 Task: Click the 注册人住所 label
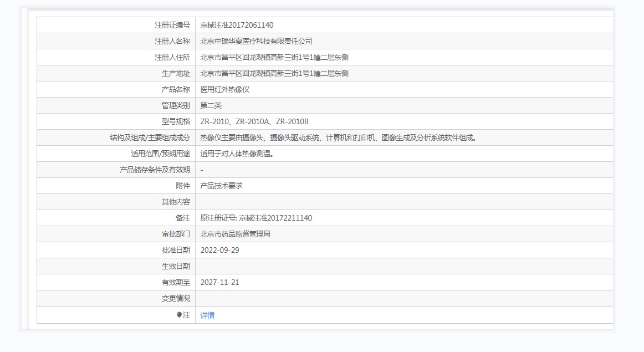pos(172,57)
